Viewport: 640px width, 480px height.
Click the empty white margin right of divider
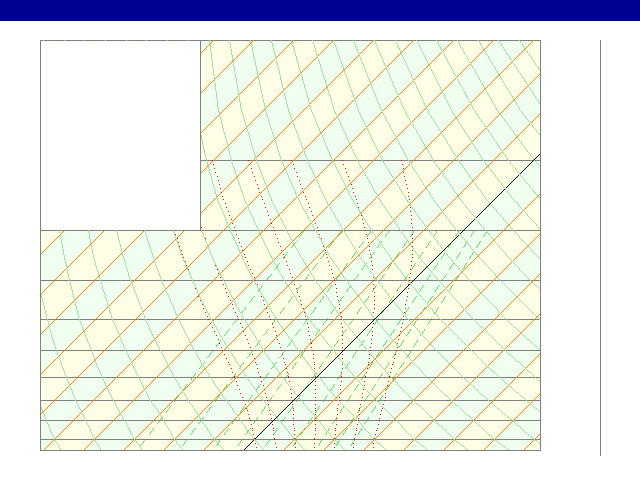coord(620,250)
